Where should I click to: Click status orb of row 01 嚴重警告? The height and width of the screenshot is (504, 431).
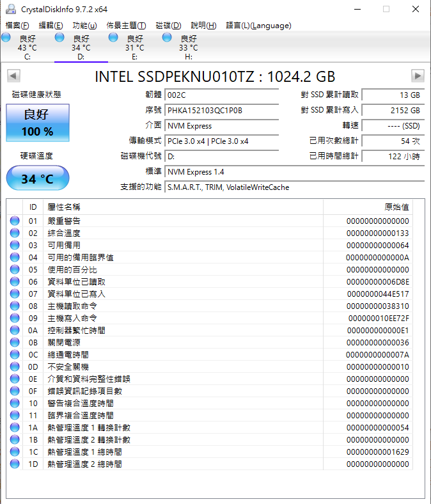(x=15, y=221)
